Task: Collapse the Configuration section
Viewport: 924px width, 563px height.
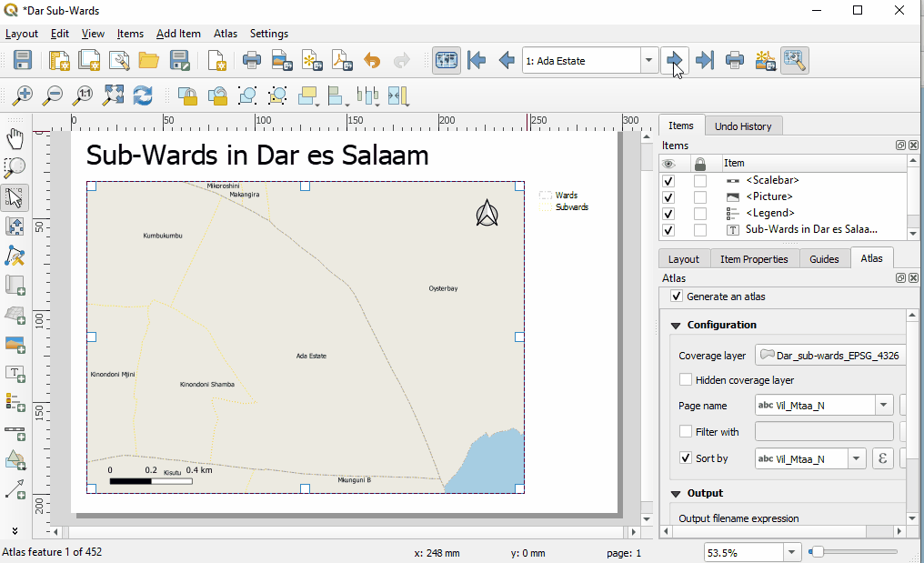Action: [676, 325]
